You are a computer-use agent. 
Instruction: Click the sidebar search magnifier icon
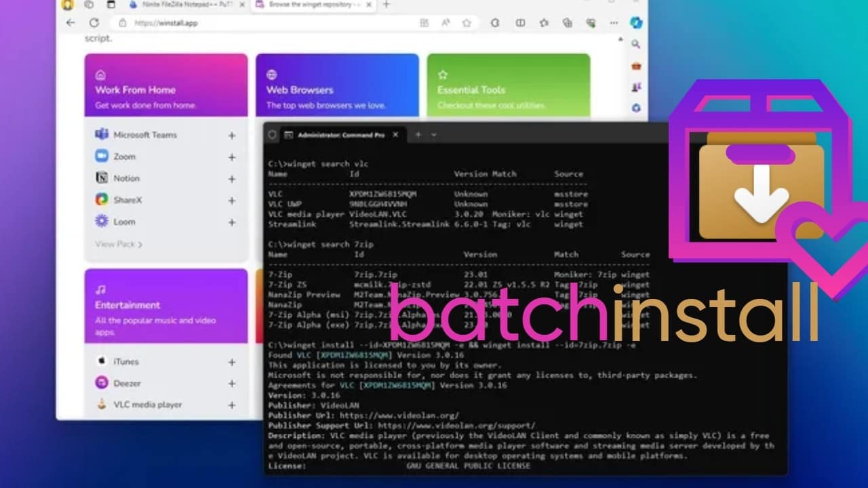pyautogui.click(x=636, y=45)
